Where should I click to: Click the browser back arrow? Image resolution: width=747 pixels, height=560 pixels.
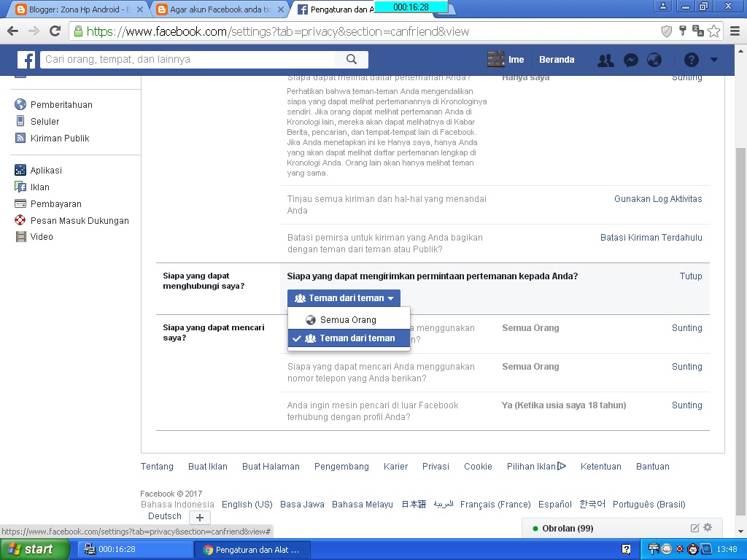13,31
